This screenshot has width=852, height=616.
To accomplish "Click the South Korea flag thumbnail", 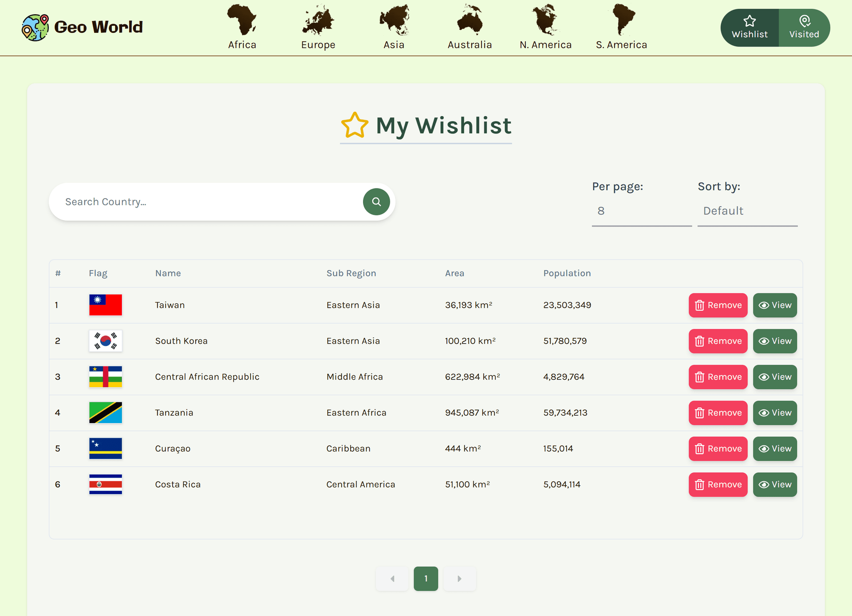I will 106,341.
